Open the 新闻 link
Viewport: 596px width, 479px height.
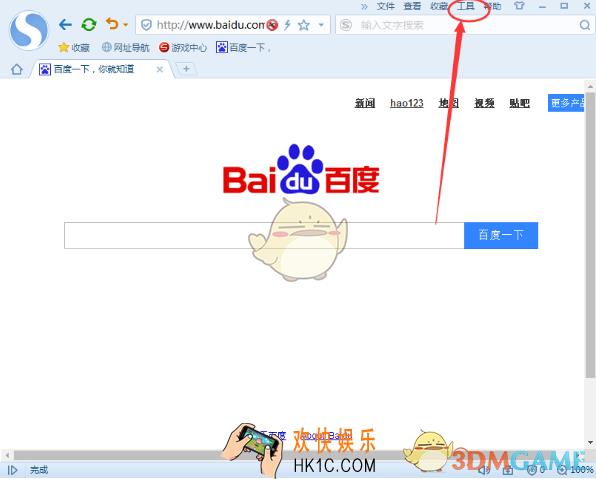365,103
